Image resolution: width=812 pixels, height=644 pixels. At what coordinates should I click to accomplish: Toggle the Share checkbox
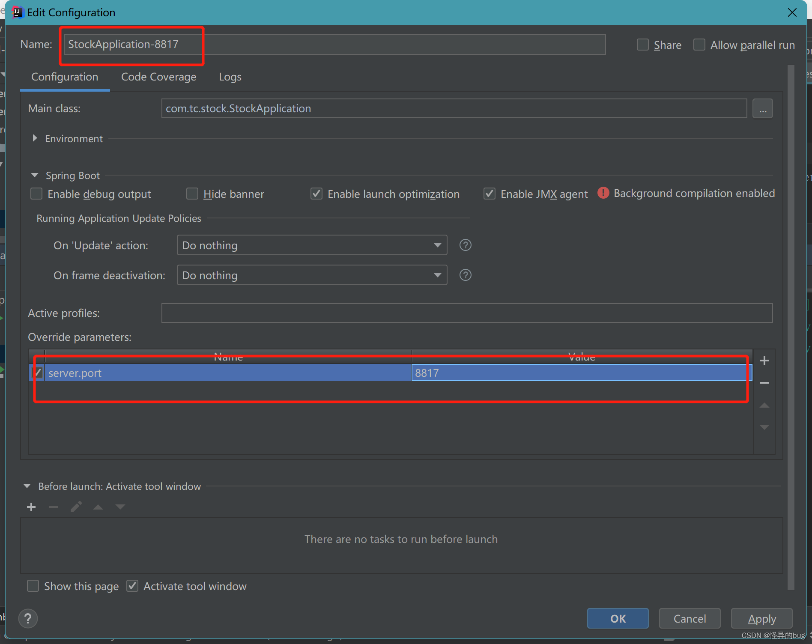click(643, 45)
